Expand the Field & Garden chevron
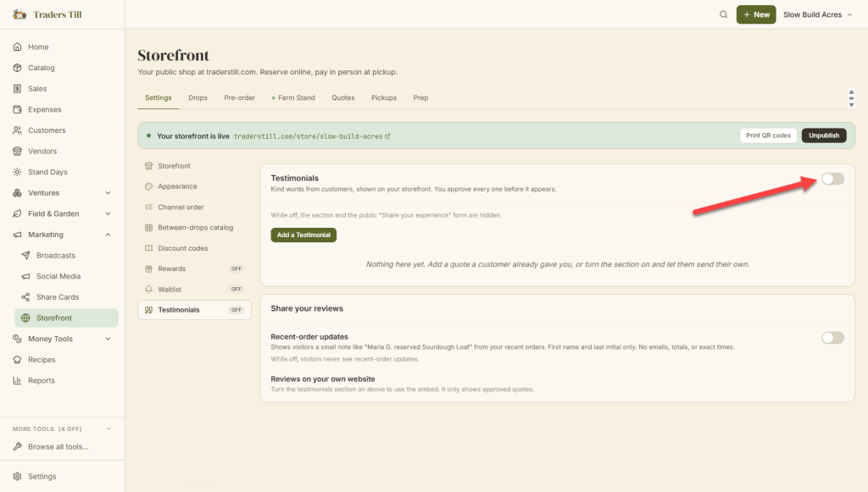Image resolution: width=868 pixels, height=492 pixels. point(108,213)
